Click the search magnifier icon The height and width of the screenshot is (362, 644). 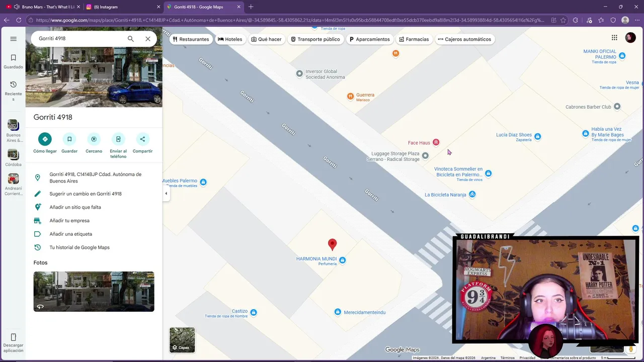[x=131, y=39]
